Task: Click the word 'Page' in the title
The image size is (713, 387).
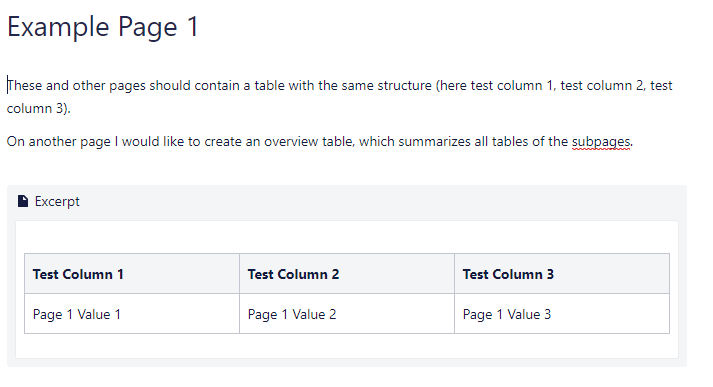Action: pyautogui.click(x=147, y=27)
